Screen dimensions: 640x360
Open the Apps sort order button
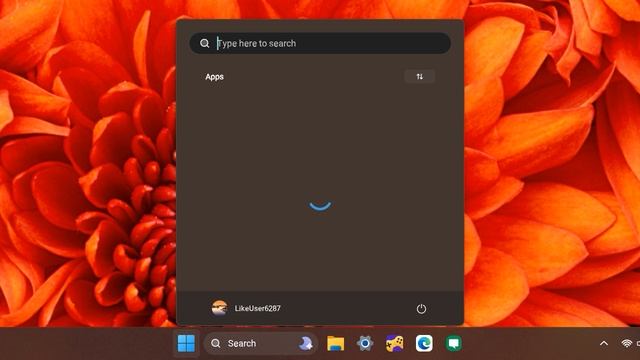(x=419, y=77)
